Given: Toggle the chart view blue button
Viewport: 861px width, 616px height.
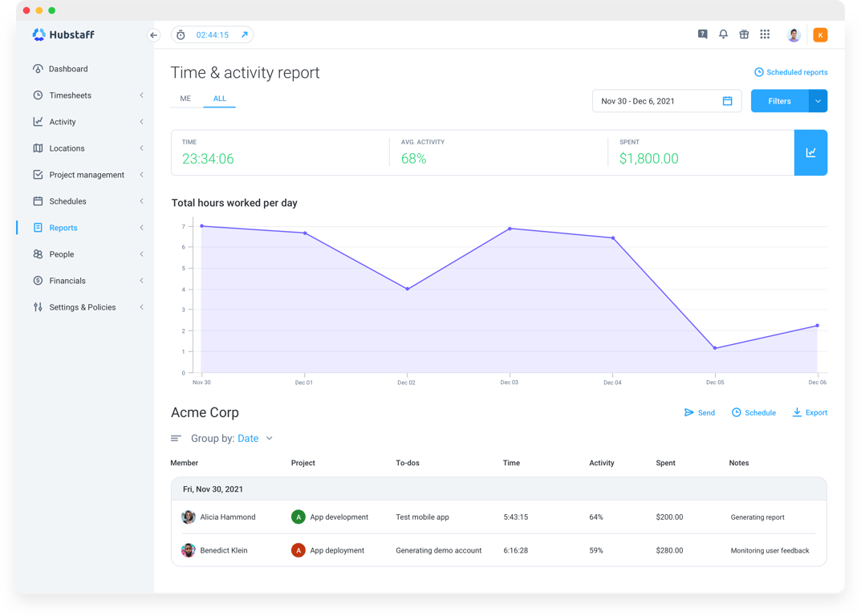Looking at the screenshot, I should click(x=810, y=152).
